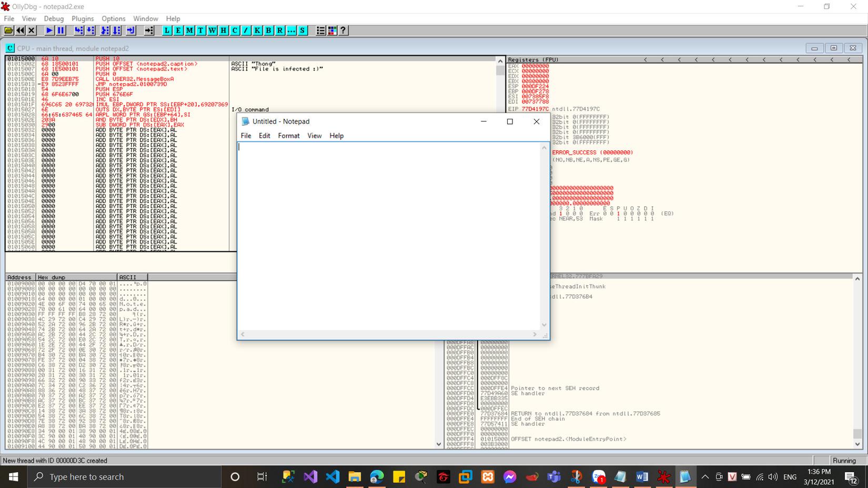Screen dimensions: 868x488
Task: Open the Format menu in Notepad
Action: pos(288,136)
